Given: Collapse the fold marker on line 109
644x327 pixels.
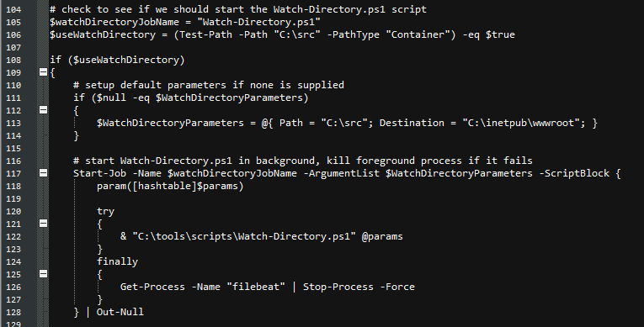Looking at the screenshot, I should tap(43, 72).
